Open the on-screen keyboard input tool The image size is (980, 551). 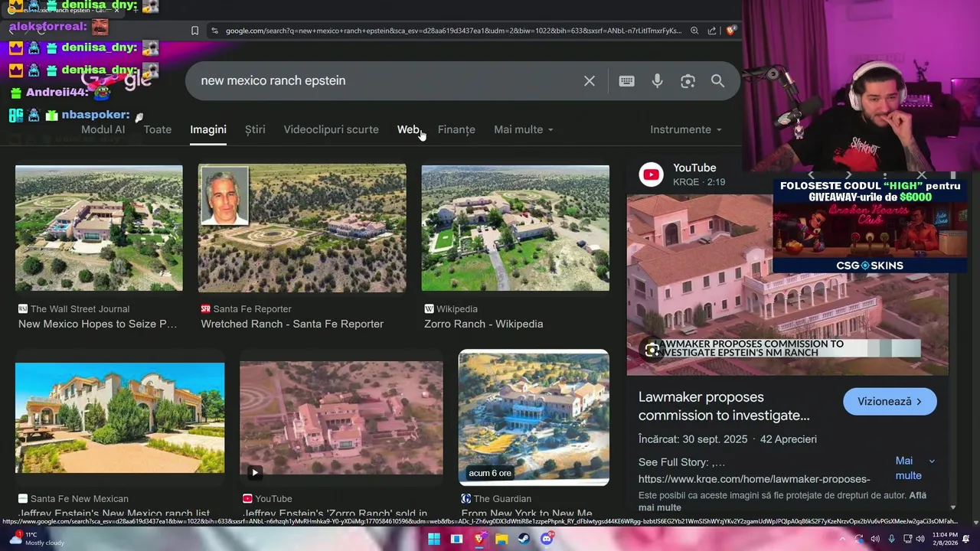click(x=626, y=80)
